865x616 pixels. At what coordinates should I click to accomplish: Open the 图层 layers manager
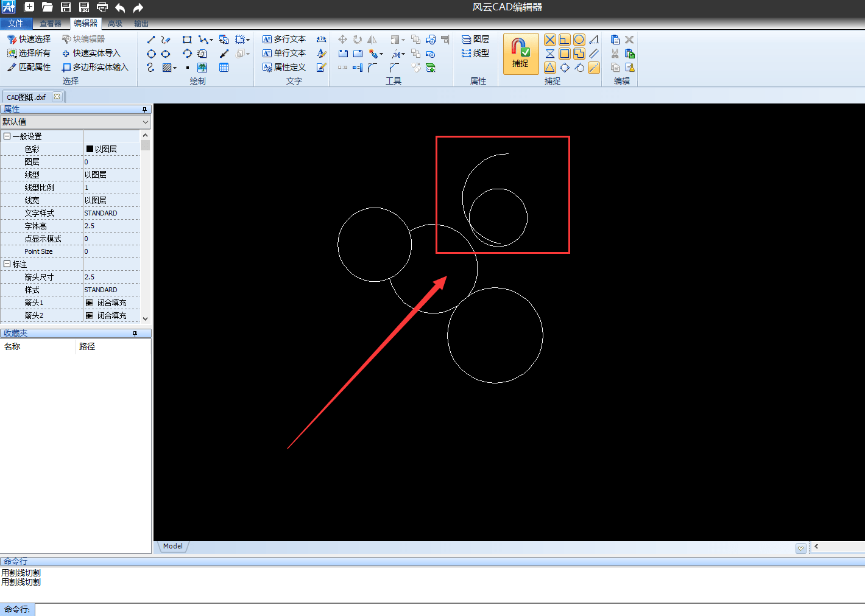tap(475, 39)
